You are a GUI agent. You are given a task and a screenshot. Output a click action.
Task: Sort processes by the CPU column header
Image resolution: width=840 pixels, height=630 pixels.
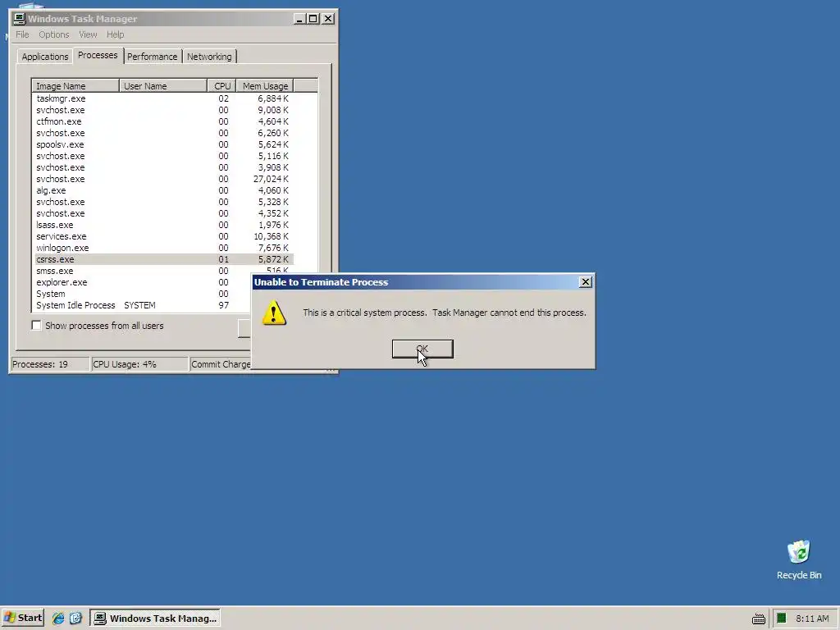pos(221,85)
